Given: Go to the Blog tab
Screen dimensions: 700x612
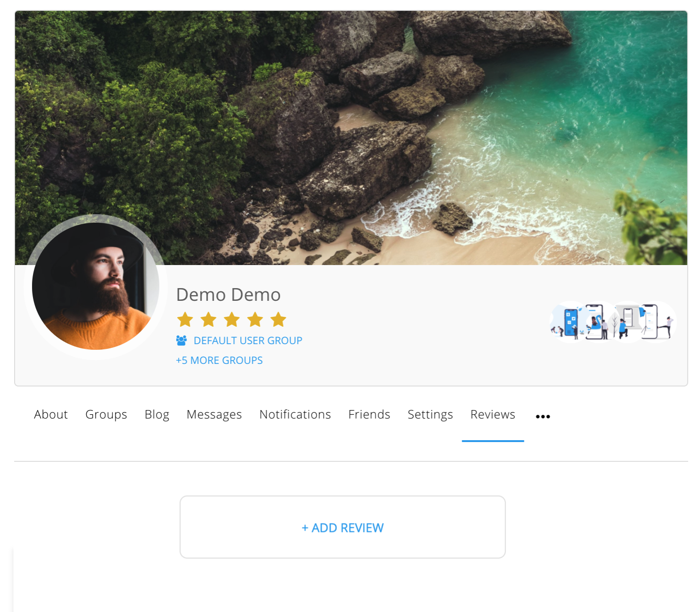Looking at the screenshot, I should 157,415.
